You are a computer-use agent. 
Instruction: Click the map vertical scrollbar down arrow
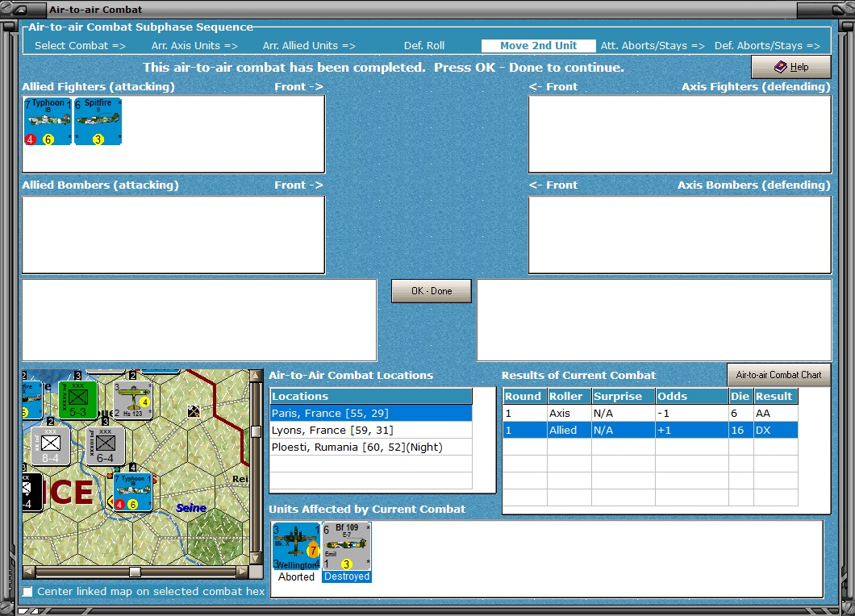[x=255, y=560]
